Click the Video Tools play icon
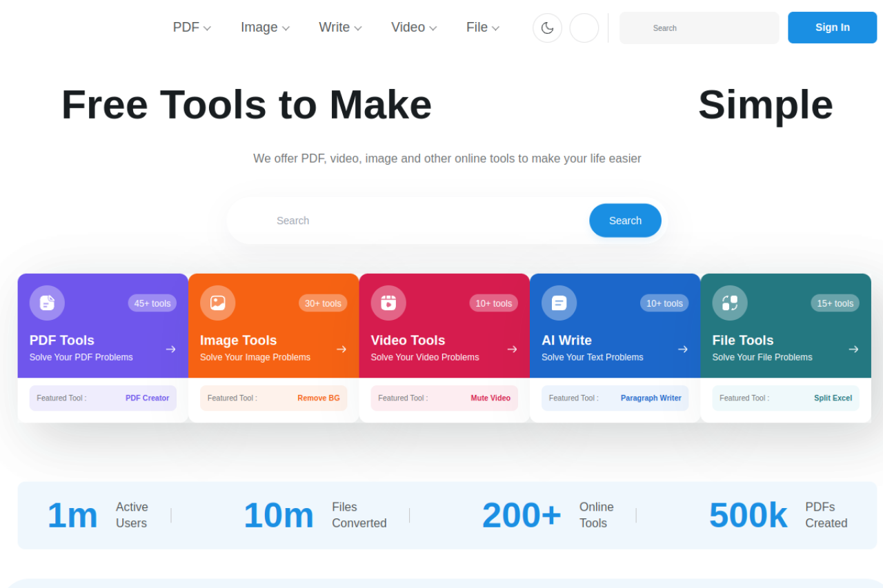Screen dimensions: 883x588 388,303
